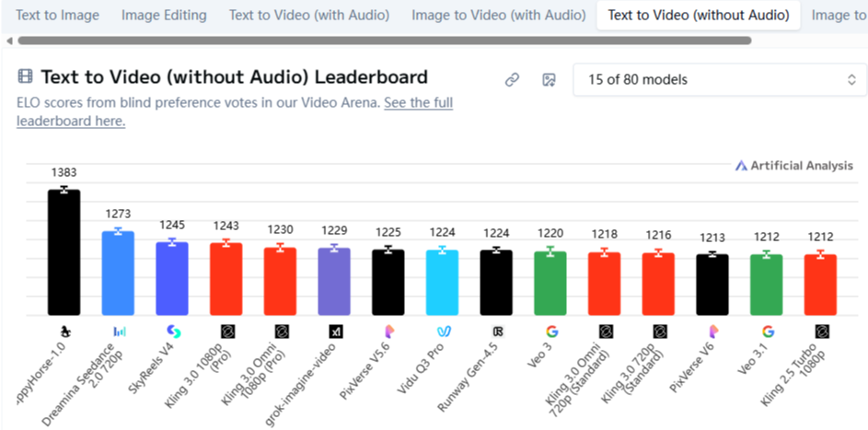Click the Veo 3 Google logo
The width and height of the screenshot is (868, 430).
coord(550,331)
